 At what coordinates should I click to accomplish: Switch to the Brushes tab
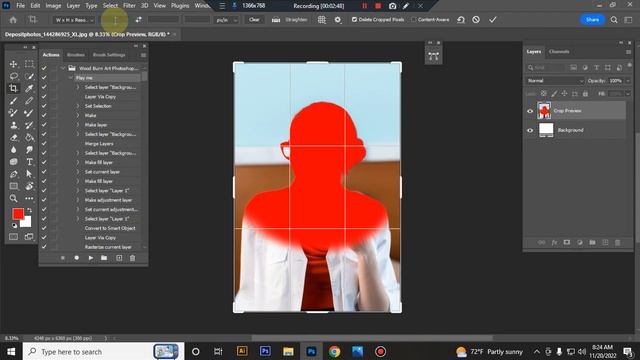(76, 55)
